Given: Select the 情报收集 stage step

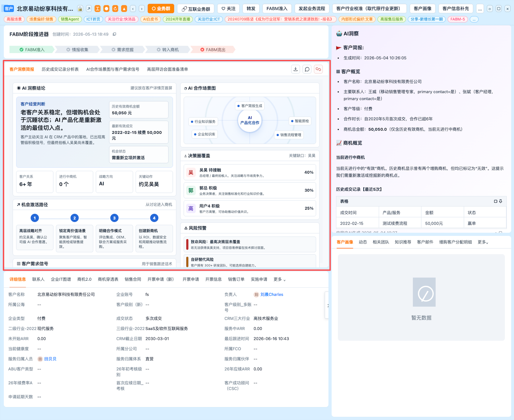Looking at the screenshot, I should (x=77, y=50).
